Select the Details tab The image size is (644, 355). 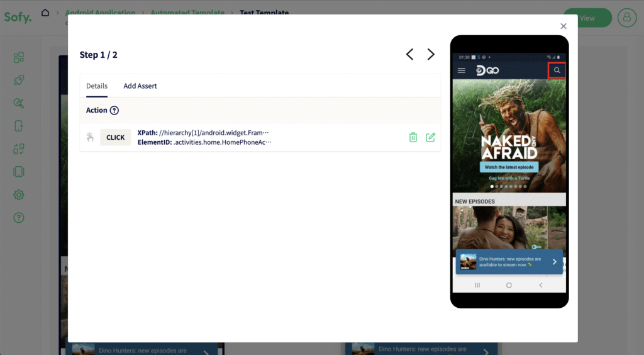(97, 86)
